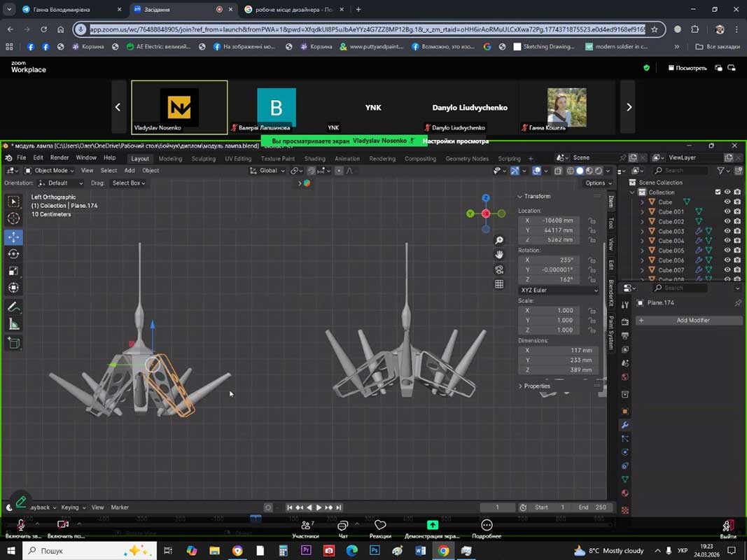Activate the Scale tool
The image size is (747, 560).
[x=13, y=271]
